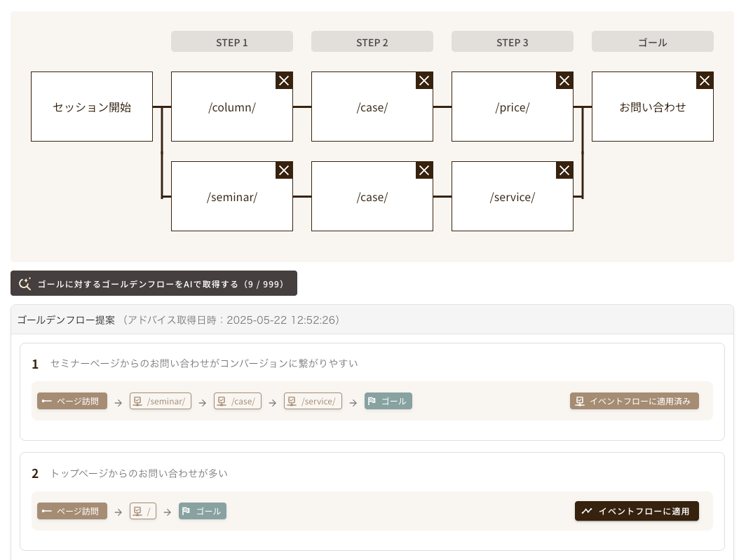The width and height of the screenshot is (746, 560).
Task: Click the /service/ chip in suggestion 1
Action: (x=313, y=401)
